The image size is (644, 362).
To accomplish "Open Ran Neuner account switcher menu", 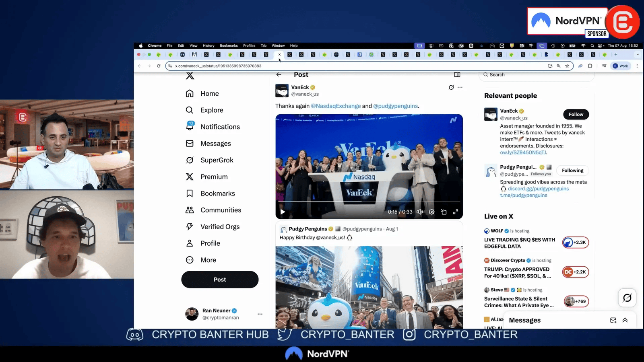I will point(260,314).
